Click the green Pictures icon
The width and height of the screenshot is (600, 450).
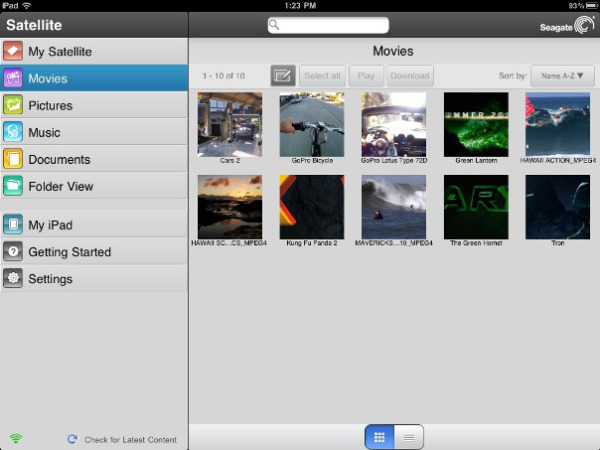pos(13,105)
